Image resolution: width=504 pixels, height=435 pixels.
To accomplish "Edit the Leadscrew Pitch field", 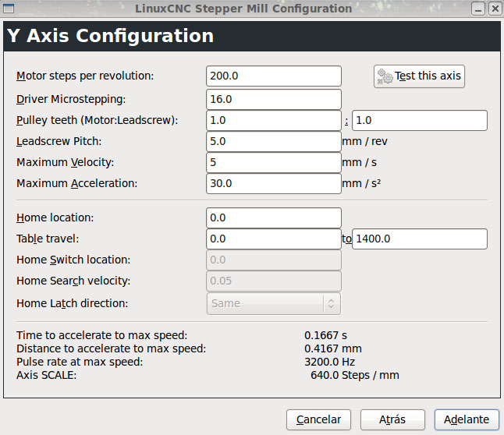I will [274, 141].
